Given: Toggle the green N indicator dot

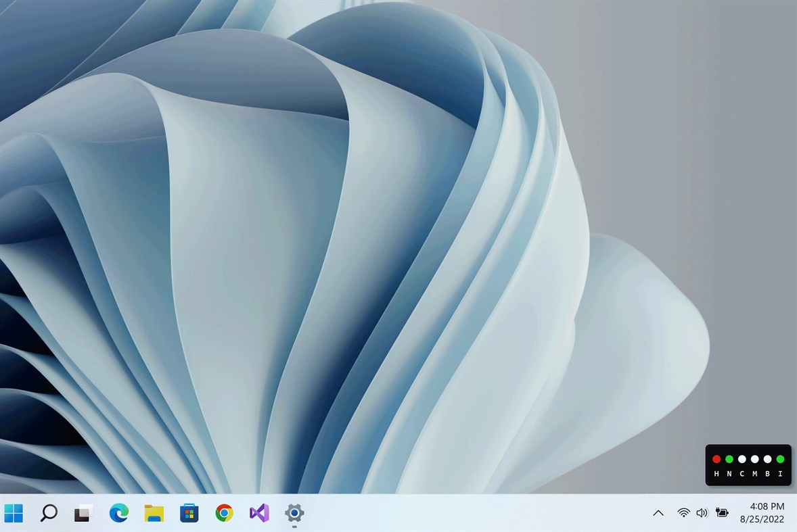Looking at the screenshot, I should pos(729,458).
